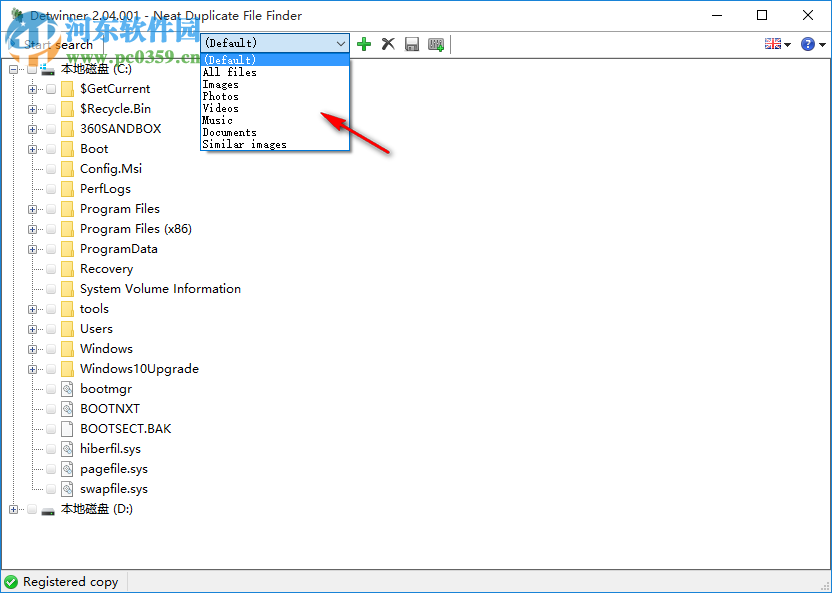The width and height of the screenshot is (832, 593).
Task: Open the profile settings icon in toolbar
Action: [x=436, y=44]
